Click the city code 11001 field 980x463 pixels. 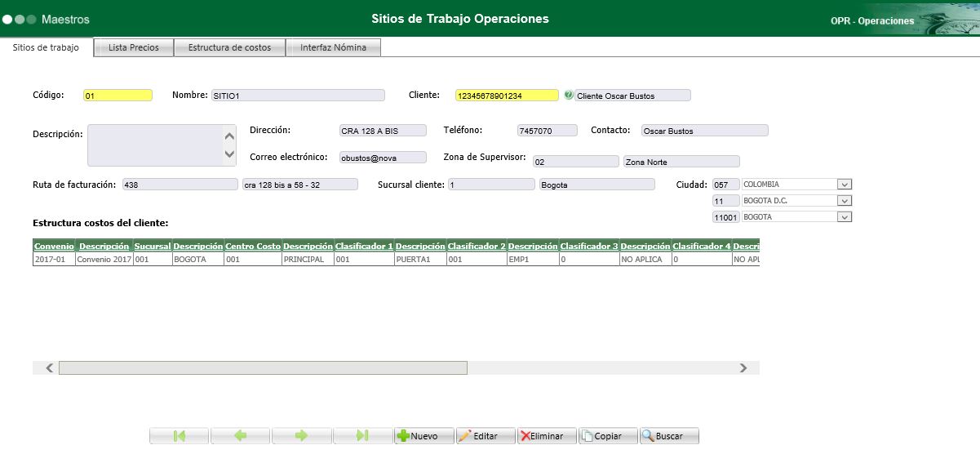click(726, 217)
